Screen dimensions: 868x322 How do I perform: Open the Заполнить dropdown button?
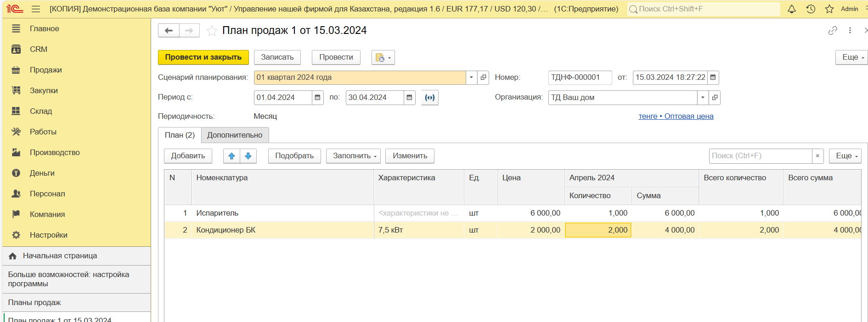tap(354, 156)
